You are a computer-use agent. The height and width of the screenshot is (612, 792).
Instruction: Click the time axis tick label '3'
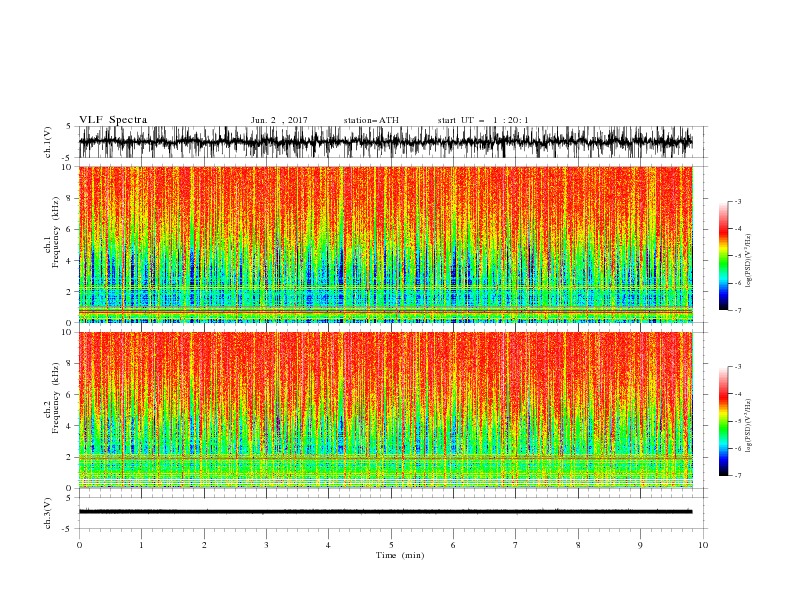[266, 545]
